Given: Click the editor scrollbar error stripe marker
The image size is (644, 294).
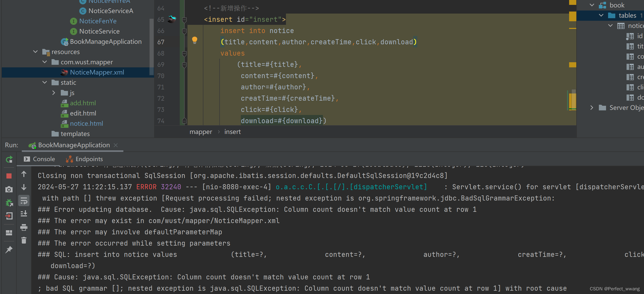Looking at the screenshot, I should [572, 16].
